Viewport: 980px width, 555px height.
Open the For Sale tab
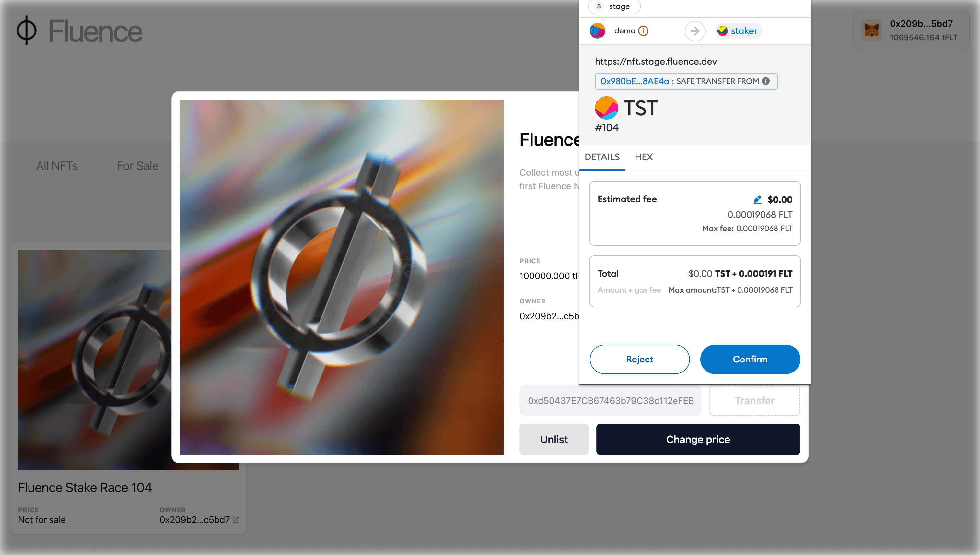pyautogui.click(x=137, y=166)
